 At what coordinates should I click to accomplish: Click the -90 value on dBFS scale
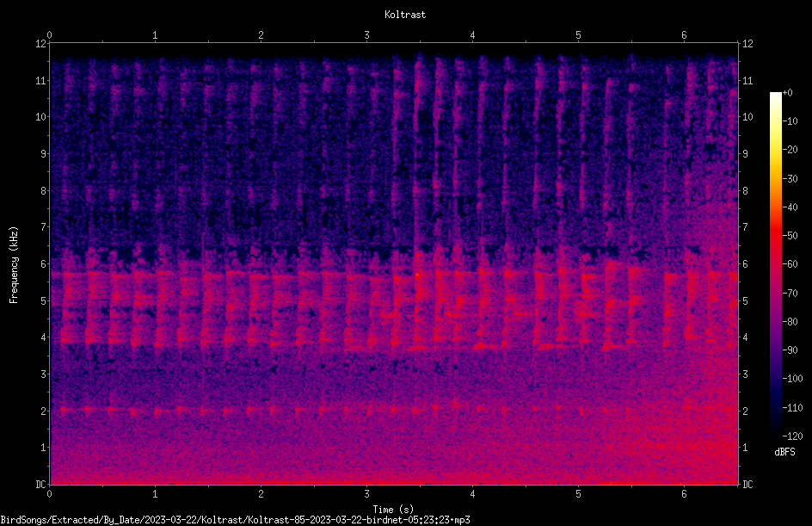(x=790, y=350)
